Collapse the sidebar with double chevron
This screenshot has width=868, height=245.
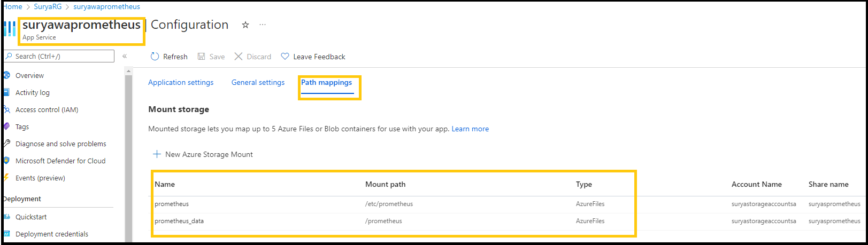(x=125, y=56)
